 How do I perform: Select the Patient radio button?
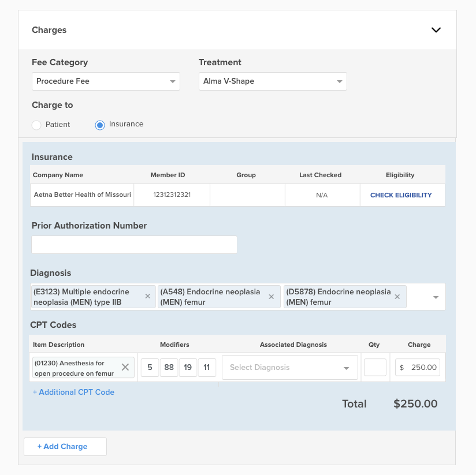(x=36, y=125)
